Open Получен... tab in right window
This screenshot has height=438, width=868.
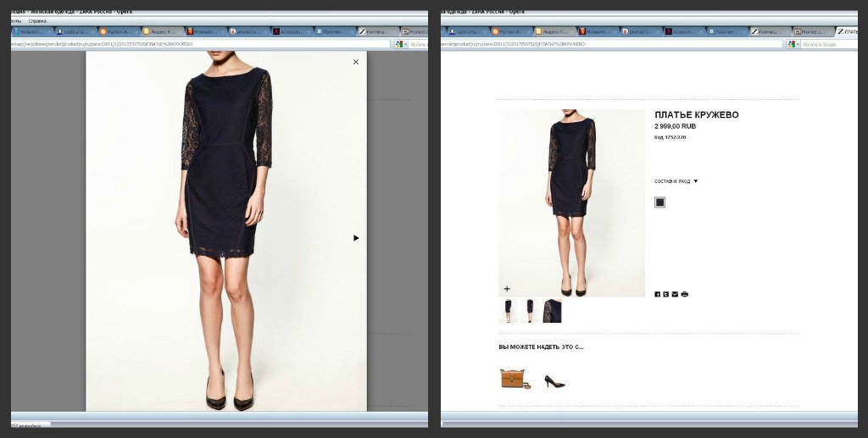[728, 32]
